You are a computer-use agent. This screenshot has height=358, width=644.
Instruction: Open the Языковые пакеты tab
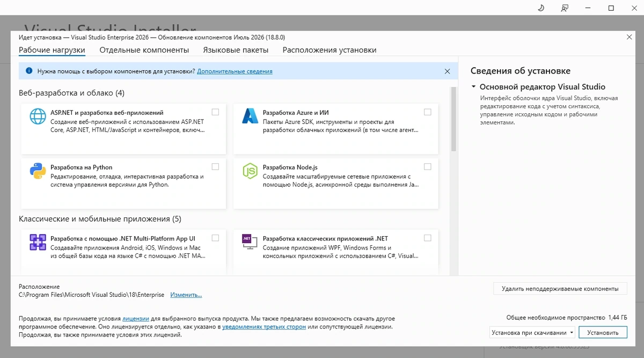coord(236,50)
